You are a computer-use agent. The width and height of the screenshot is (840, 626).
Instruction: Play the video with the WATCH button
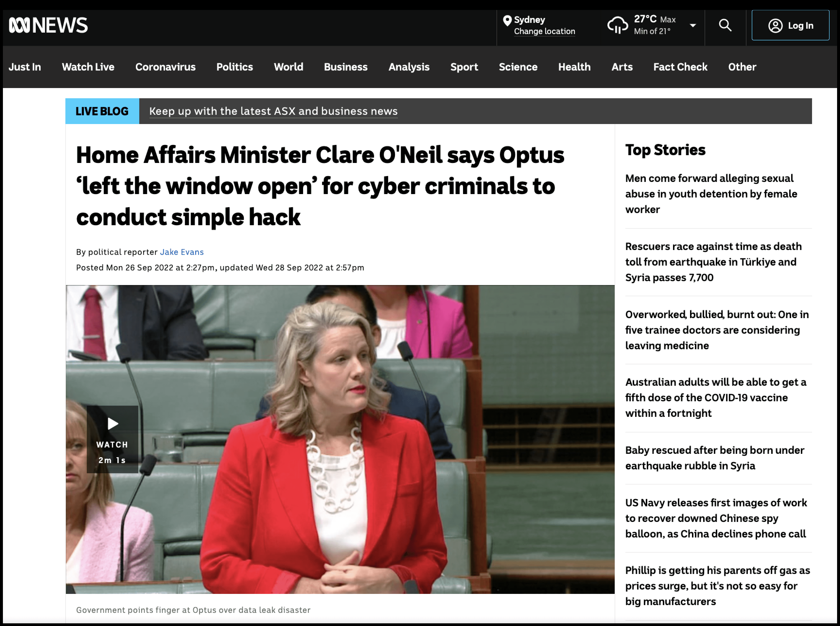point(113,439)
